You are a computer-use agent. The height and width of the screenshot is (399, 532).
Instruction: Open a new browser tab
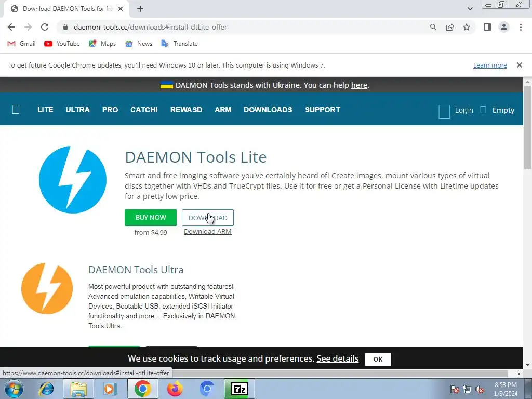140,9
